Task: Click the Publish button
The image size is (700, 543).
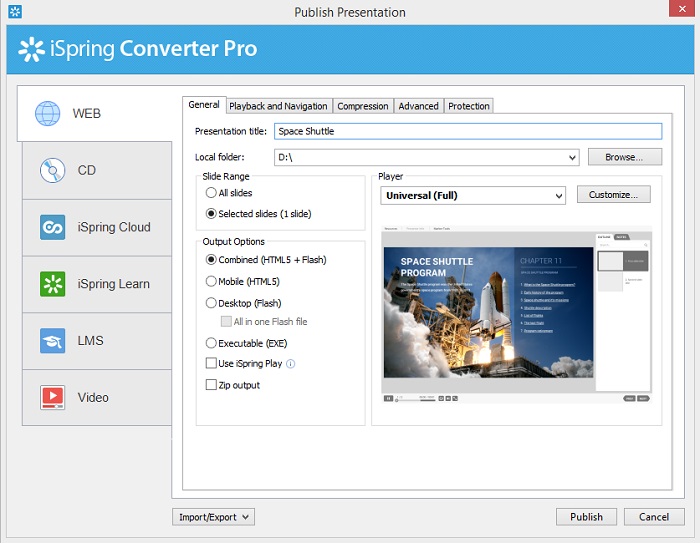Action: tap(586, 517)
